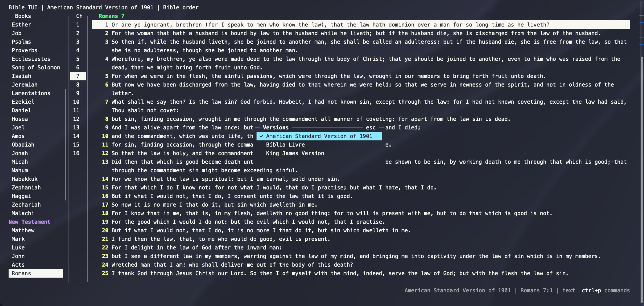
Task: Select verse 1 of Romans 7
Action: point(361,25)
